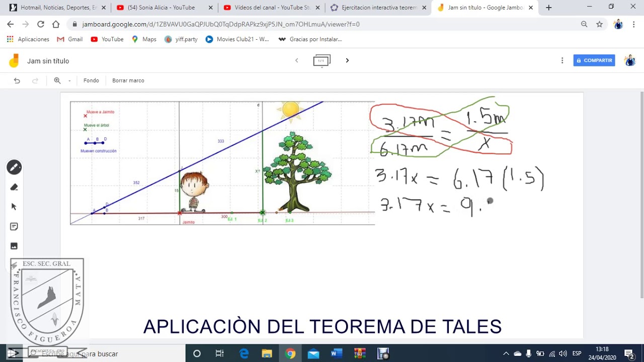Insert an image into the jam
The height and width of the screenshot is (362, 644).
click(14, 246)
